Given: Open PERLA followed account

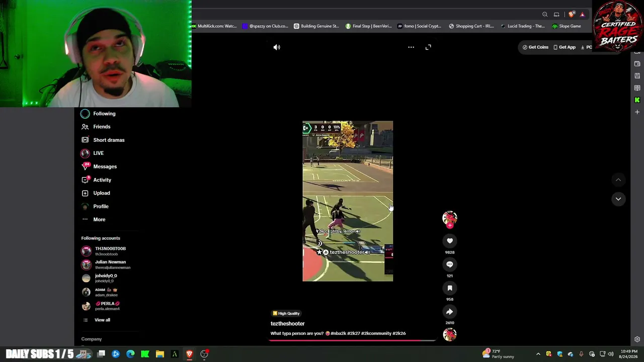Looking at the screenshot, I should coord(101,306).
